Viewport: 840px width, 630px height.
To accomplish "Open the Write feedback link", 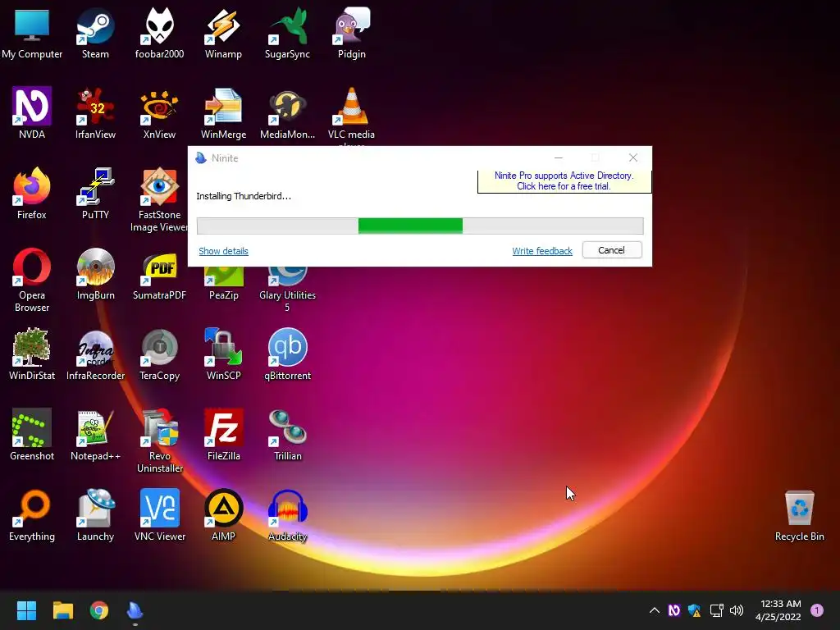I will 542,251.
